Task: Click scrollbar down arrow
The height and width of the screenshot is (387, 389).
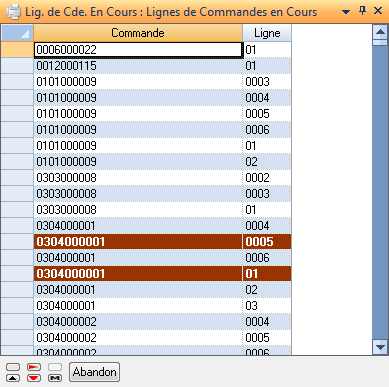Action: coord(380,347)
